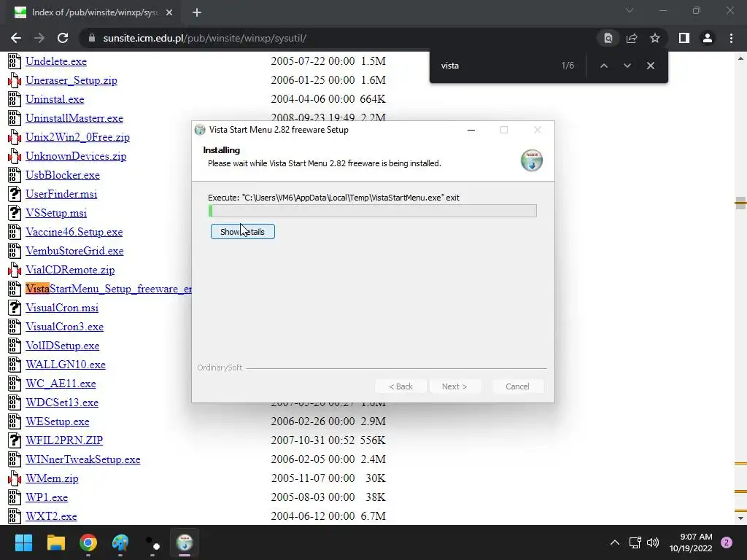Open the Paint app in the taskbar
The image size is (747, 560).
click(120, 542)
